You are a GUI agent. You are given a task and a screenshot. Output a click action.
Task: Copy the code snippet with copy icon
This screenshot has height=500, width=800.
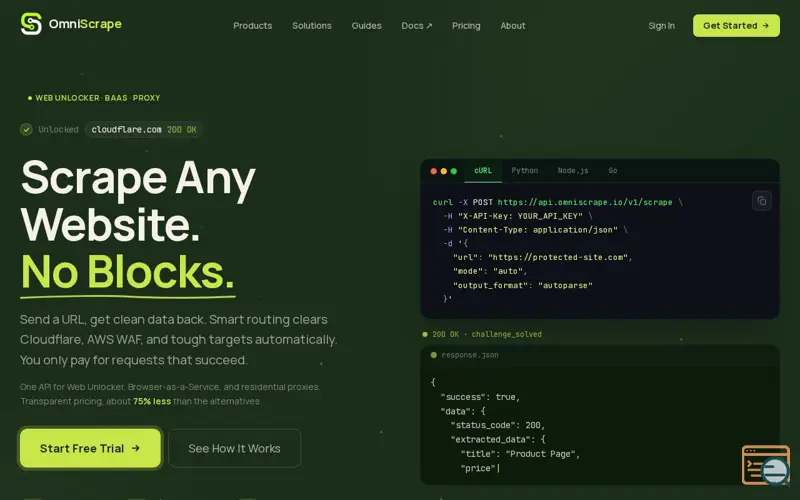point(762,201)
